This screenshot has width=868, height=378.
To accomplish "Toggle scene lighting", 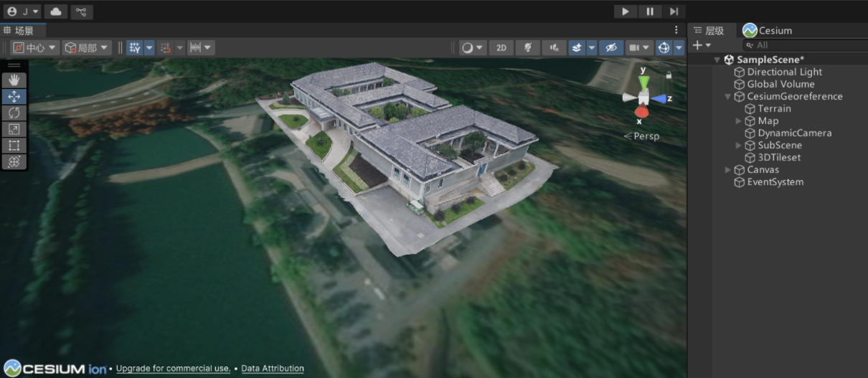I will (x=528, y=48).
